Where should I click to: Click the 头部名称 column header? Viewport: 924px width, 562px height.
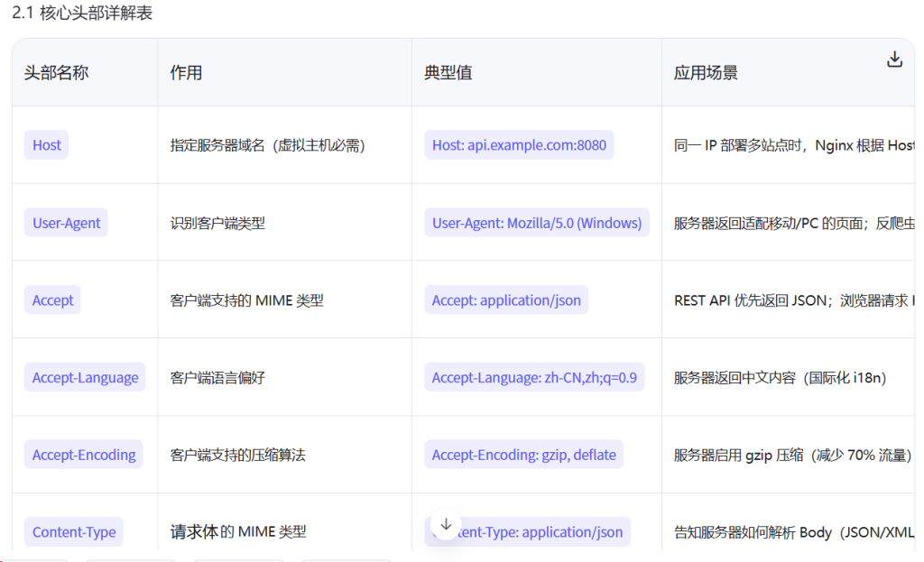[x=56, y=73]
